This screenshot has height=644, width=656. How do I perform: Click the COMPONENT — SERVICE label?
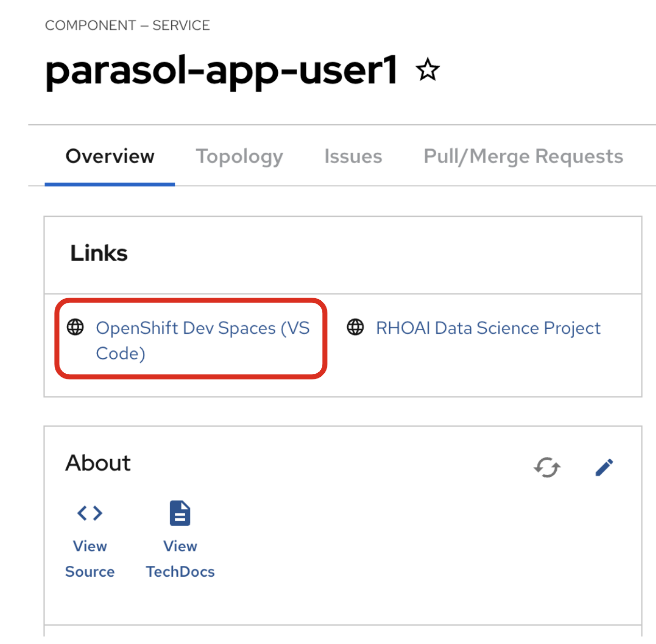point(127,25)
